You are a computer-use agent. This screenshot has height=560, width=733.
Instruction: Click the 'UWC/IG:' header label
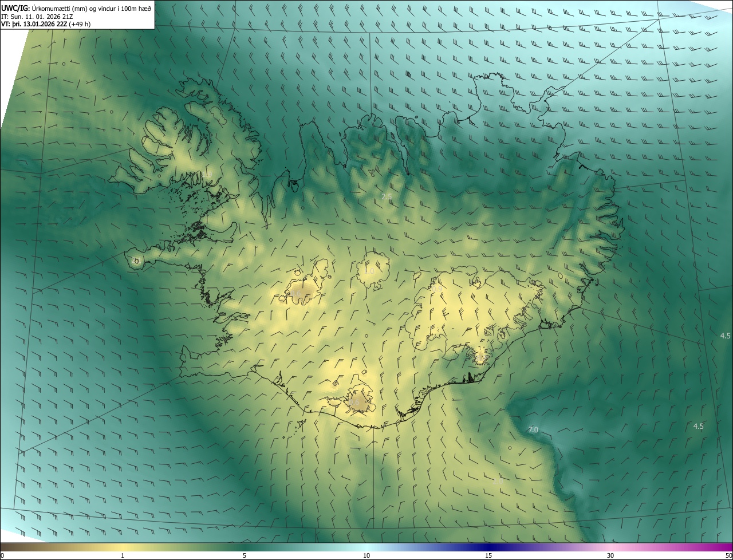click(16, 8)
